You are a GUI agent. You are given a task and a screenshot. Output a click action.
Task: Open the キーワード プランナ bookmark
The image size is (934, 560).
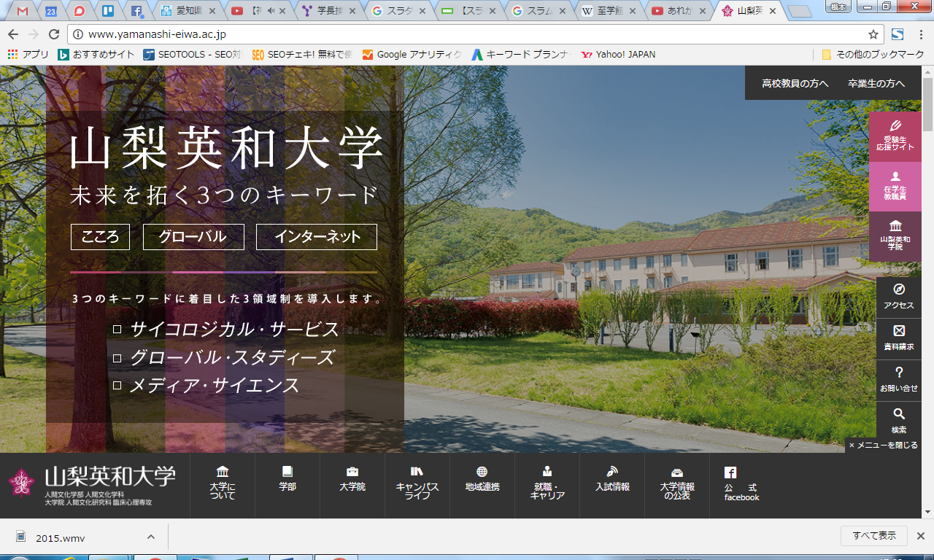point(520,55)
